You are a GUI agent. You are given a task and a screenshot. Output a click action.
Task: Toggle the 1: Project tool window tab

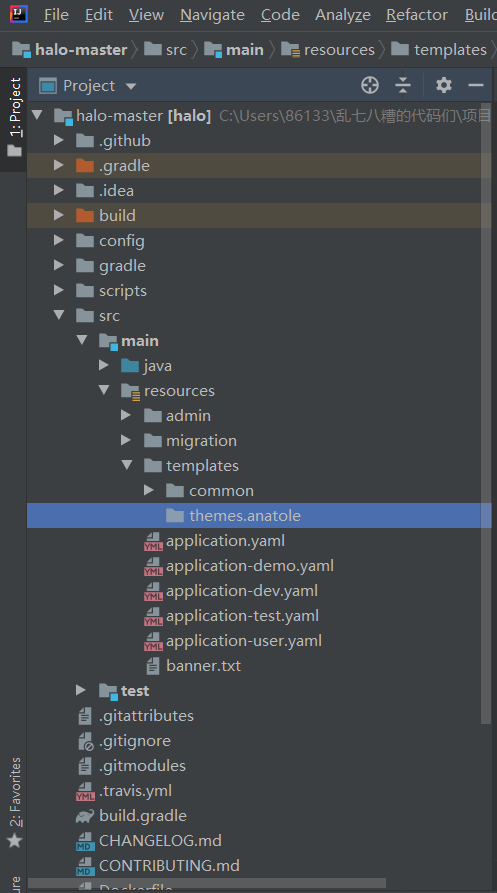click(x=14, y=118)
